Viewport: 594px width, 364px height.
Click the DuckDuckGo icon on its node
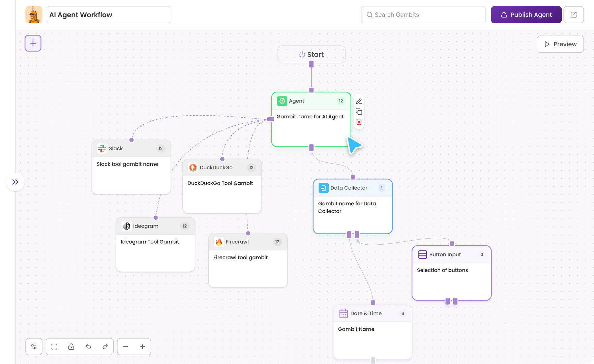[x=192, y=167]
